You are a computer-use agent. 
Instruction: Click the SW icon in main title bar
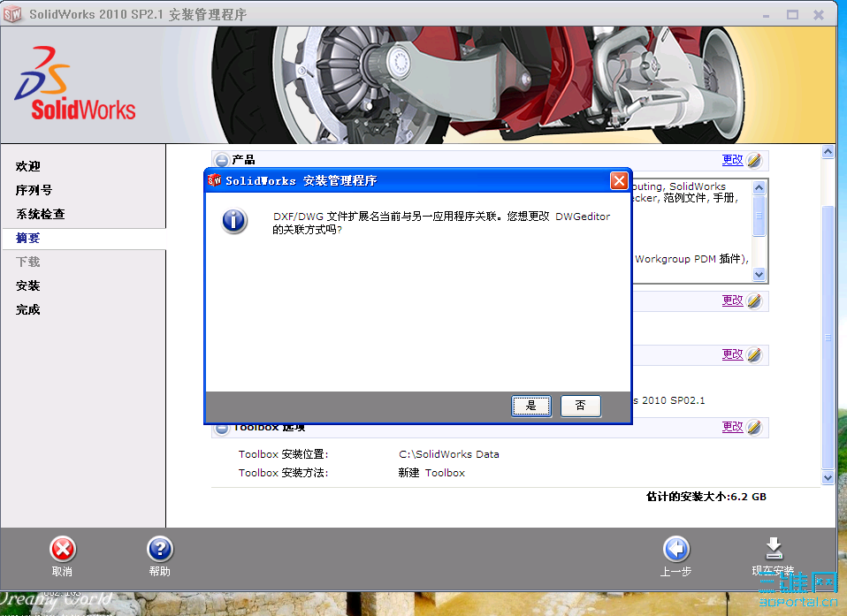click(12, 14)
